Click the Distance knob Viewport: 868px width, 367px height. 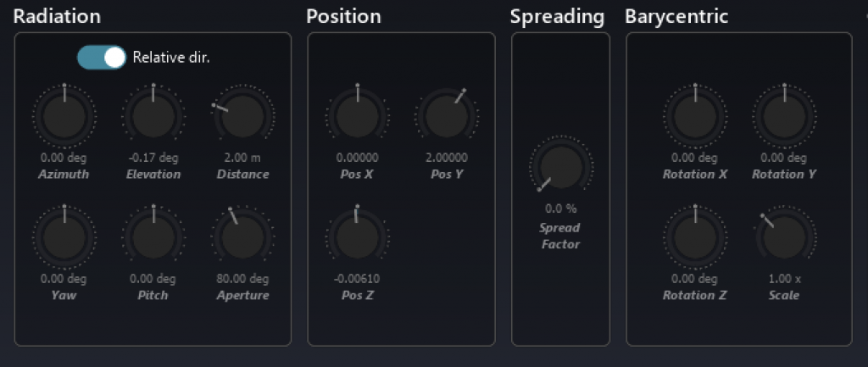(242, 116)
